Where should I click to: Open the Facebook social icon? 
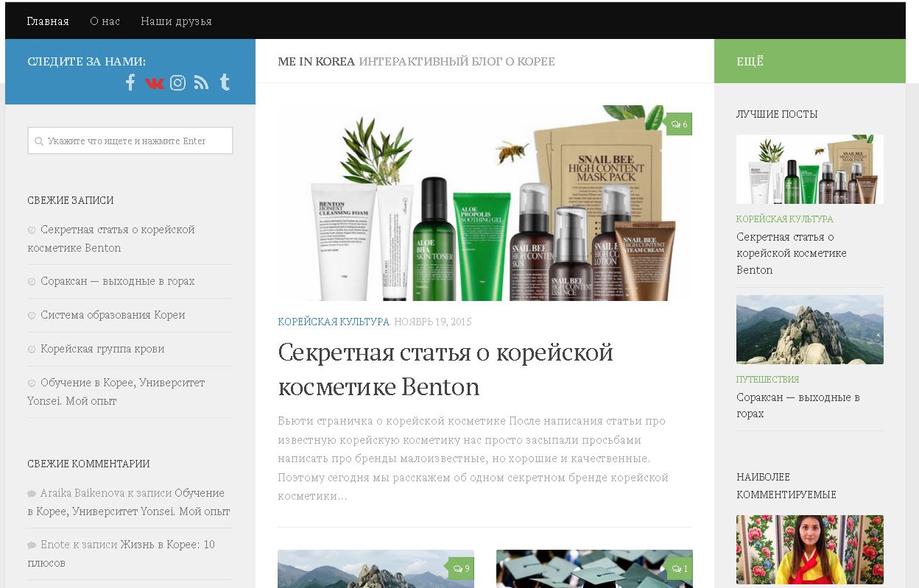pos(130,82)
